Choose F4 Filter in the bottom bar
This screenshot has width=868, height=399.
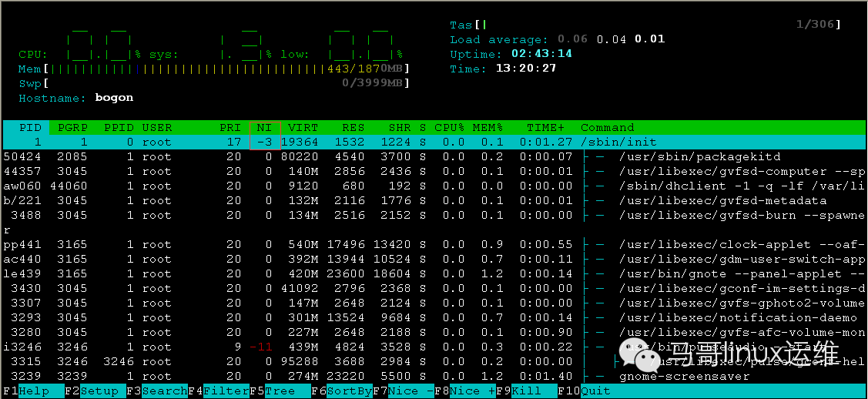218,391
